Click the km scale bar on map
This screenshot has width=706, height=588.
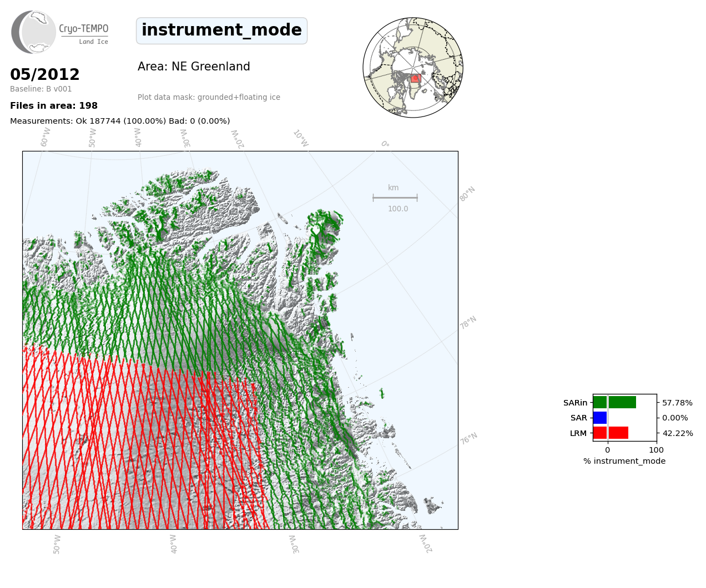(x=395, y=197)
